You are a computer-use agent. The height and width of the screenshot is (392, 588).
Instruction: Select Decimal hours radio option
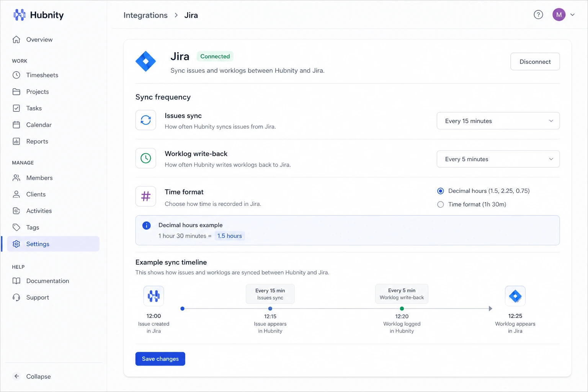coord(441,191)
